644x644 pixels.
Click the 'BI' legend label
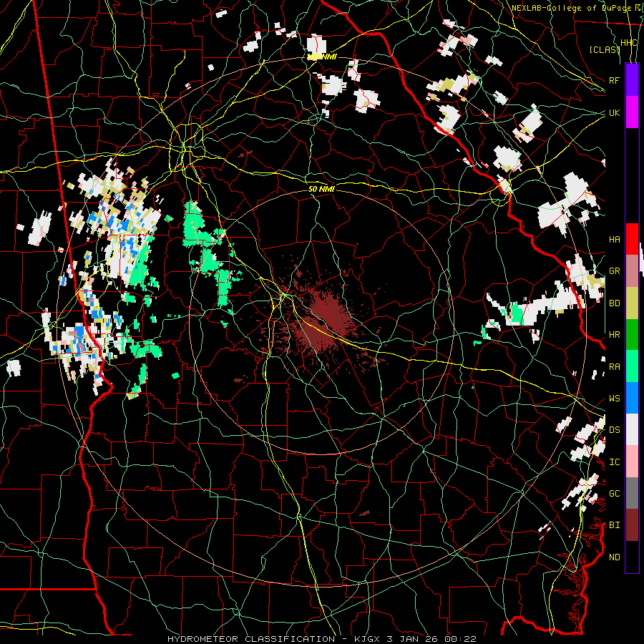click(x=614, y=525)
